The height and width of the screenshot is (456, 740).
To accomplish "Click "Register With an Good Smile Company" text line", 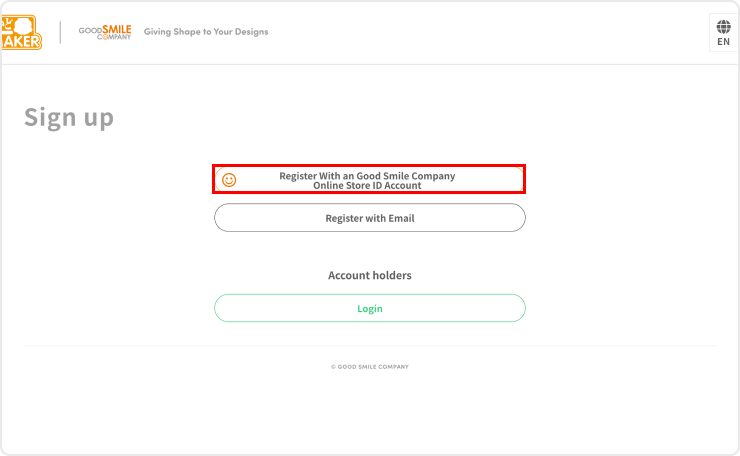I will click(367, 176).
